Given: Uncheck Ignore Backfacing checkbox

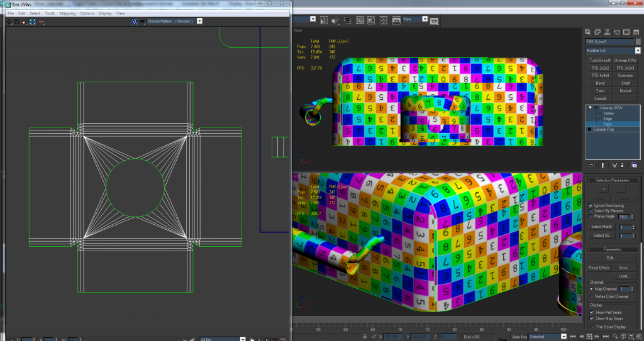Looking at the screenshot, I should (591, 205).
